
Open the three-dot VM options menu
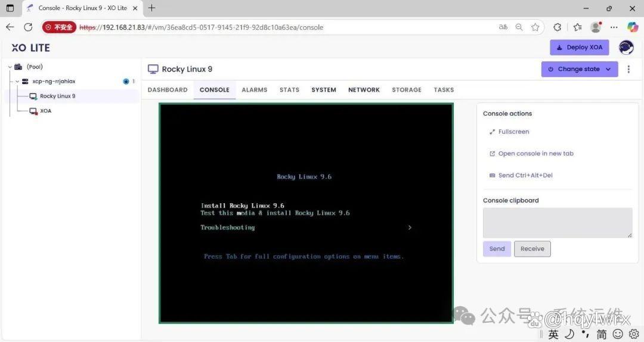(628, 69)
